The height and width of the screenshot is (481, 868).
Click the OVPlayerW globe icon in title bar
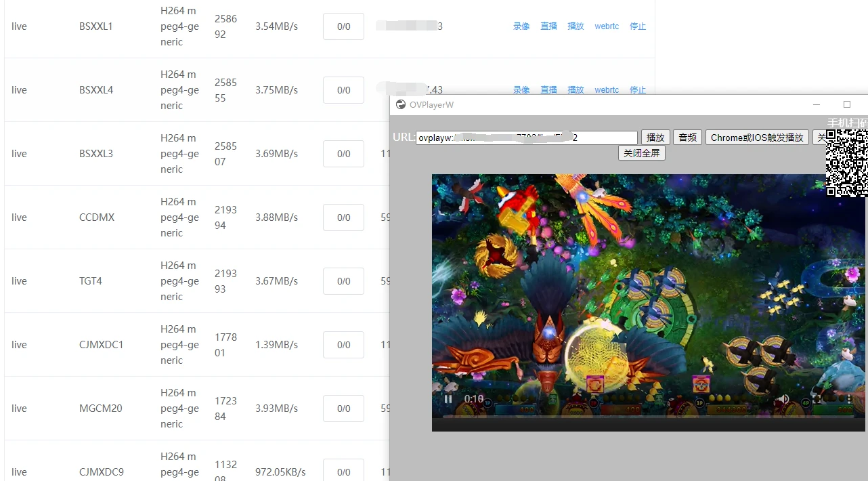[401, 104]
